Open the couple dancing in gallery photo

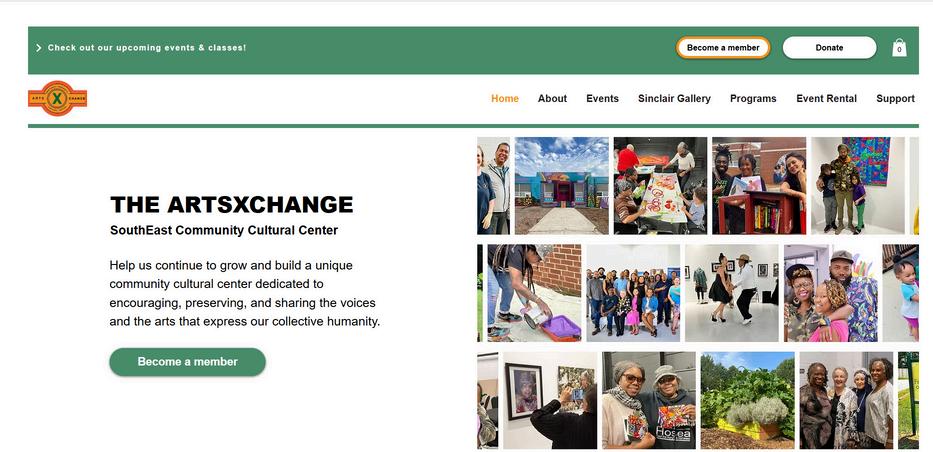[731, 293]
